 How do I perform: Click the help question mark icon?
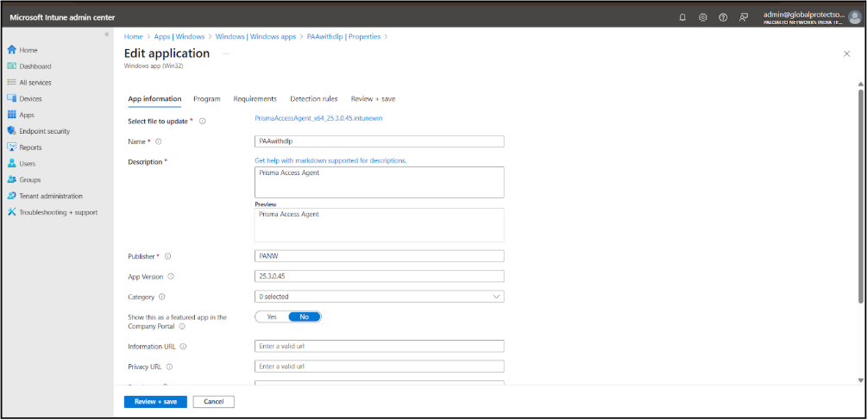click(x=723, y=17)
